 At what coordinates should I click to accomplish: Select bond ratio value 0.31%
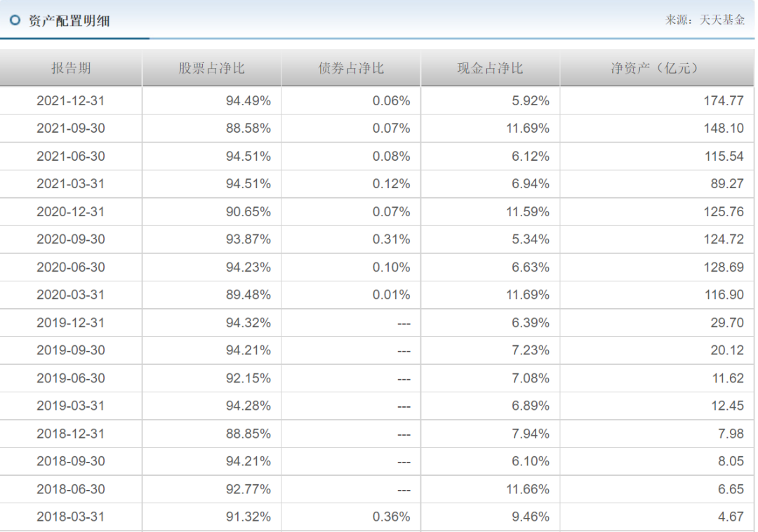point(391,239)
